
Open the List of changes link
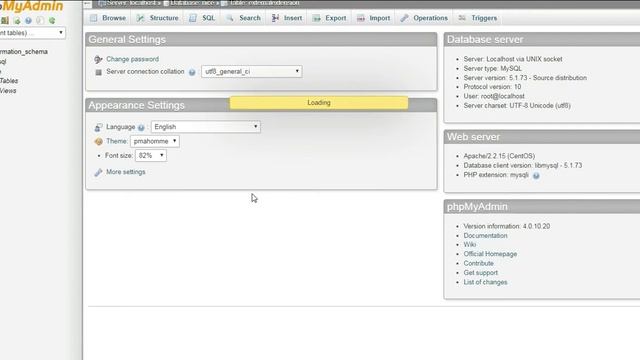[x=485, y=282]
